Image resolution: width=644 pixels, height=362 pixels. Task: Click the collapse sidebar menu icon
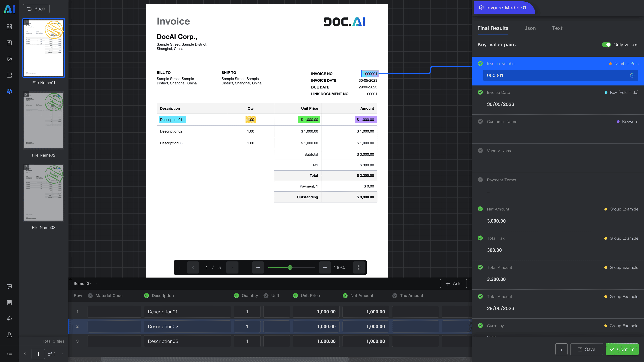point(9,354)
